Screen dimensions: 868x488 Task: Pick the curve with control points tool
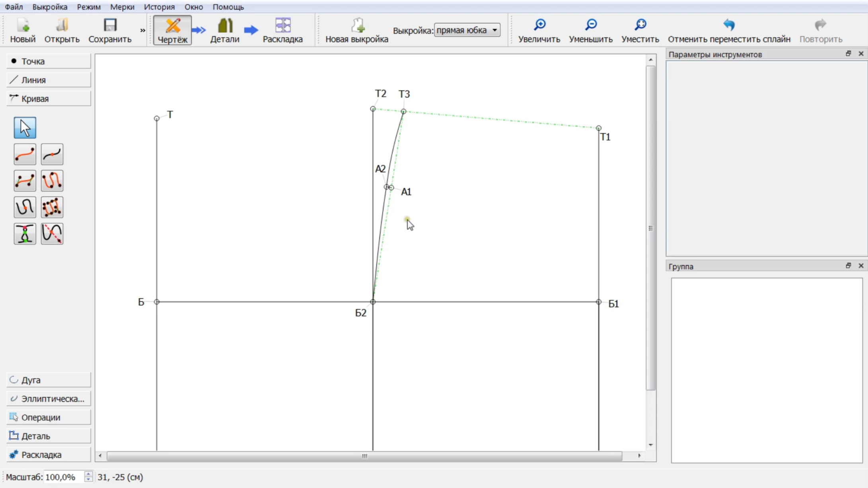[x=25, y=181]
